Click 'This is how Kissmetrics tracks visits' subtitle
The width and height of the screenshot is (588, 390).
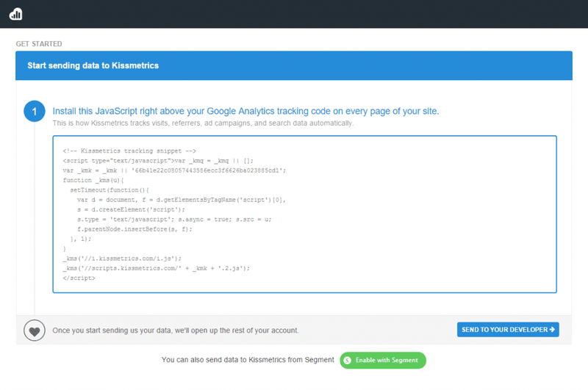[x=203, y=123]
